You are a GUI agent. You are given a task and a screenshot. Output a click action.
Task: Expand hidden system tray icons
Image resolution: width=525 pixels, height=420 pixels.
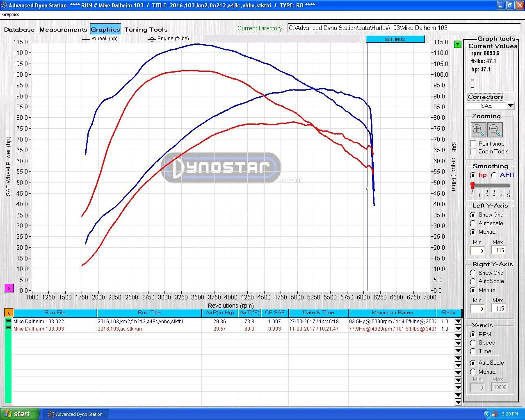pos(486,414)
